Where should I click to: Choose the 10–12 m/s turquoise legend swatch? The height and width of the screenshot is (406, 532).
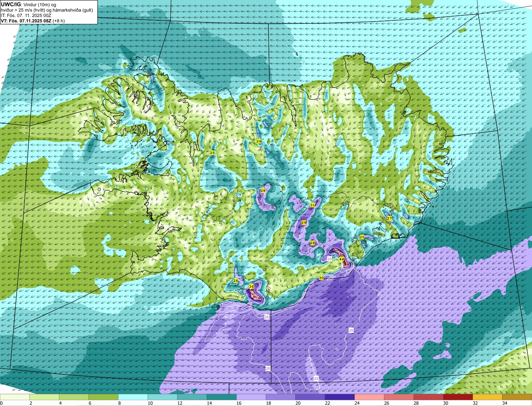(x=163, y=397)
